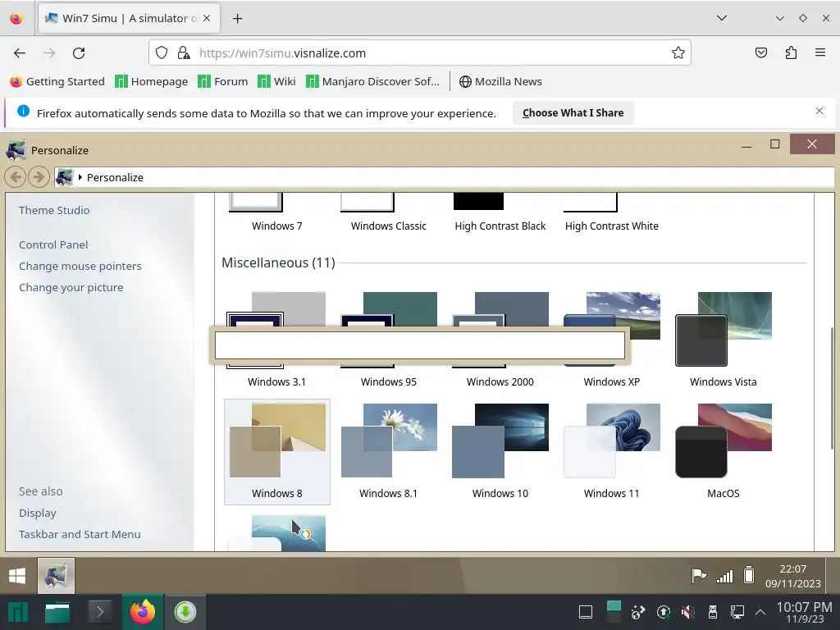The width and height of the screenshot is (840, 630).
Task: Click the Personalize taskbar button in simulator
Action: click(57, 575)
